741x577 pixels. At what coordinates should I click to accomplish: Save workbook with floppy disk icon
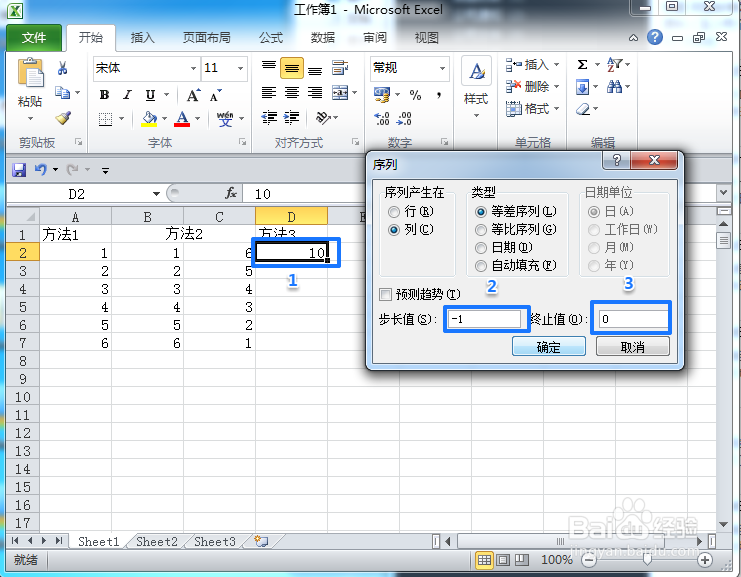click(x=19, y=170)
